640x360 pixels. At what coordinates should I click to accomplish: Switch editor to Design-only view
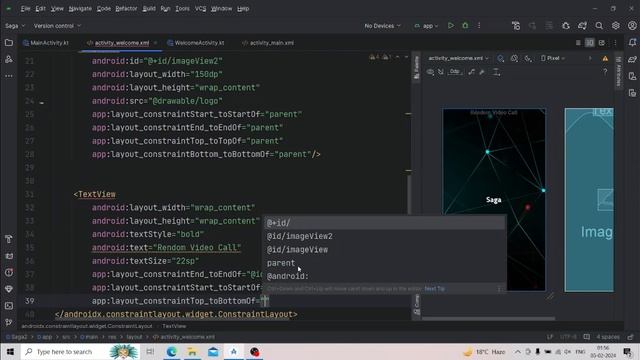tap(602, 43)
